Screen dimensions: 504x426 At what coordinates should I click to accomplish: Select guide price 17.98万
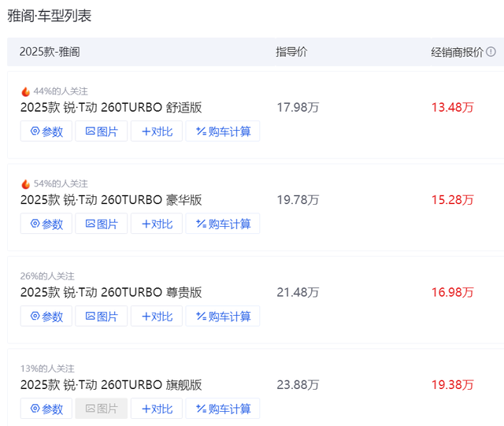(298, 107)
